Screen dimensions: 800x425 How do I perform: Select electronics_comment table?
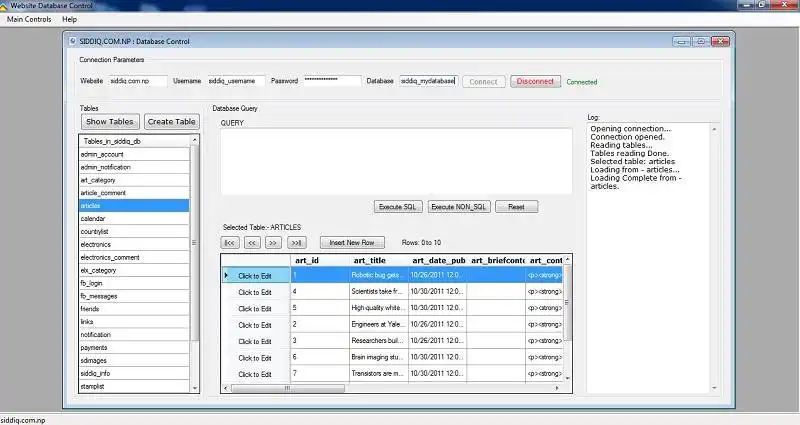tap(134, 257)
